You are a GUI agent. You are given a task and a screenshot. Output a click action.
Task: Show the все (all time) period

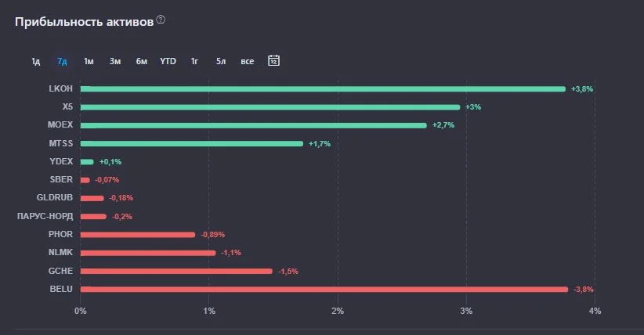[x=248, y=61]
